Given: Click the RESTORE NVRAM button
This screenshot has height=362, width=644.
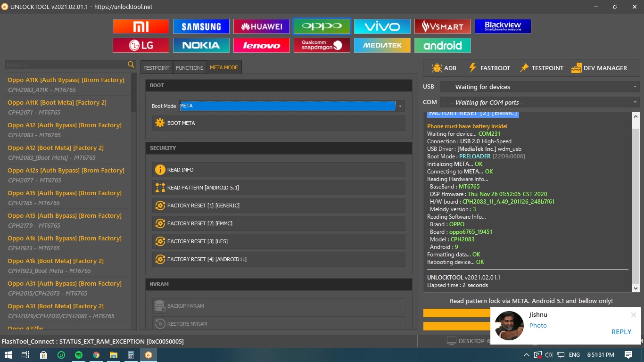Looking at the screenshot, I should pyautogui.click(x=279, y=324).
